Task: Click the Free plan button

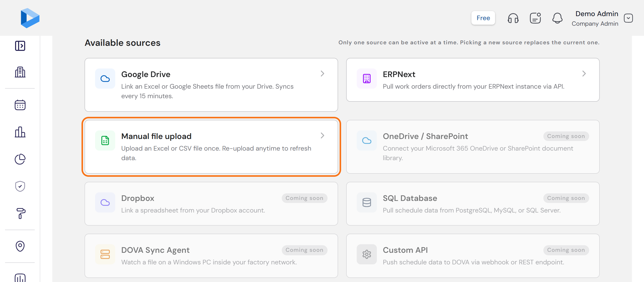Action: point(483,18)
